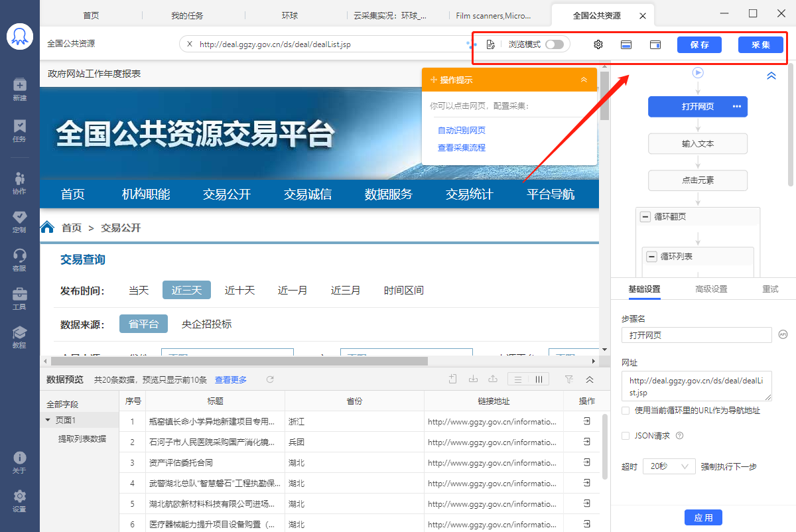The image size is (796, 532).
Task: Toggle bottom panel layout icon
Action: [x=626, y=44]
